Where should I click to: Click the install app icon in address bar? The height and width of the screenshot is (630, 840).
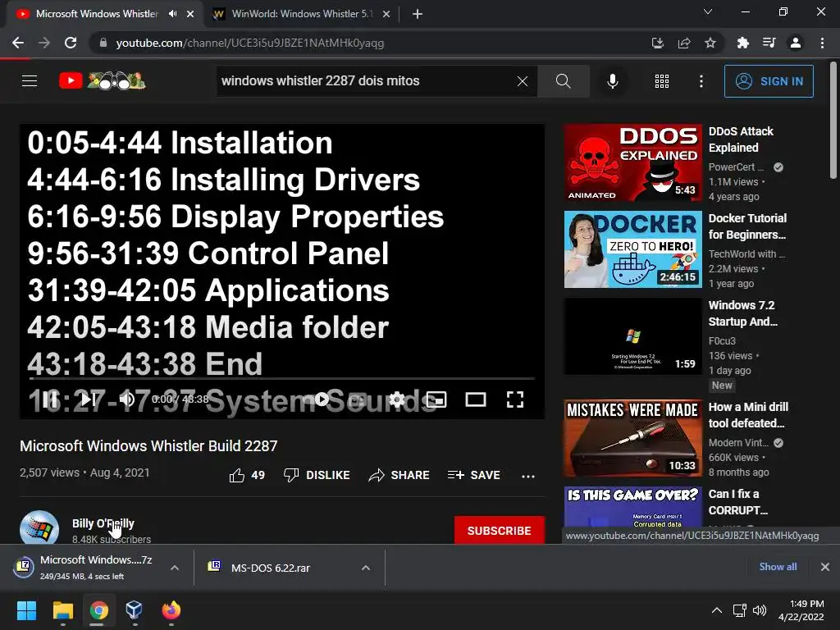657,43
